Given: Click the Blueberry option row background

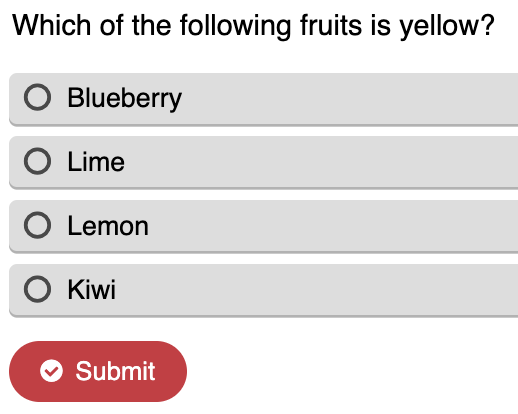Looking at the screenshot, I should [x=263, y=99].
